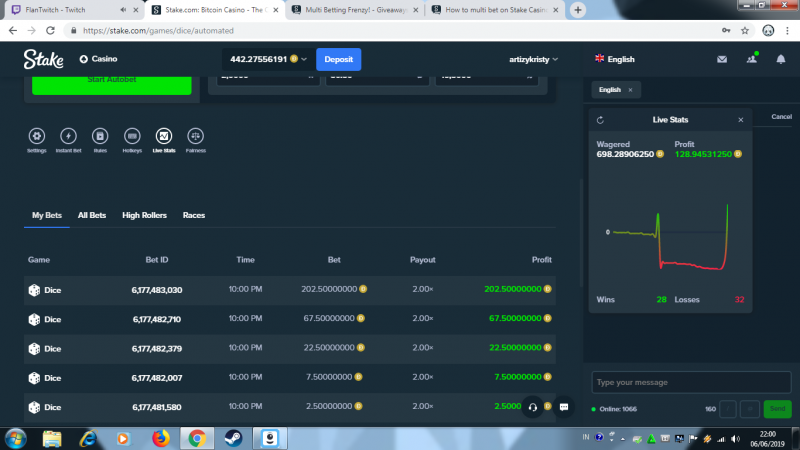Click the browser address bar
This screenshot has width=800, height=450.
(393, 31)
